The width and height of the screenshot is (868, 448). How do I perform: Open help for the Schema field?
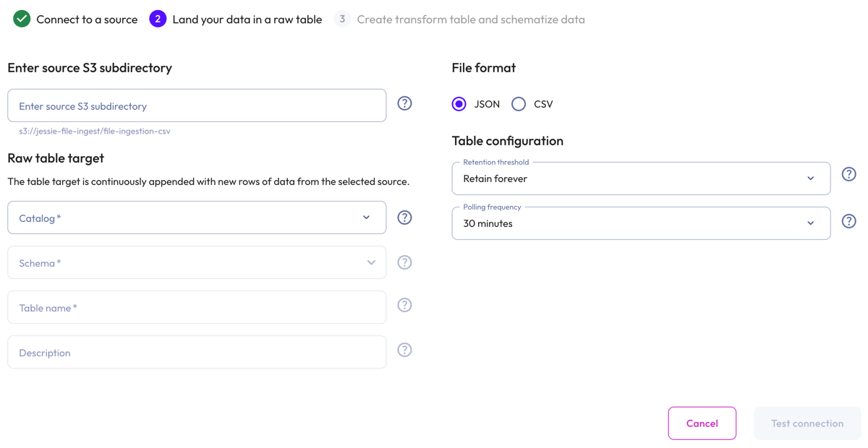point(404,262)
